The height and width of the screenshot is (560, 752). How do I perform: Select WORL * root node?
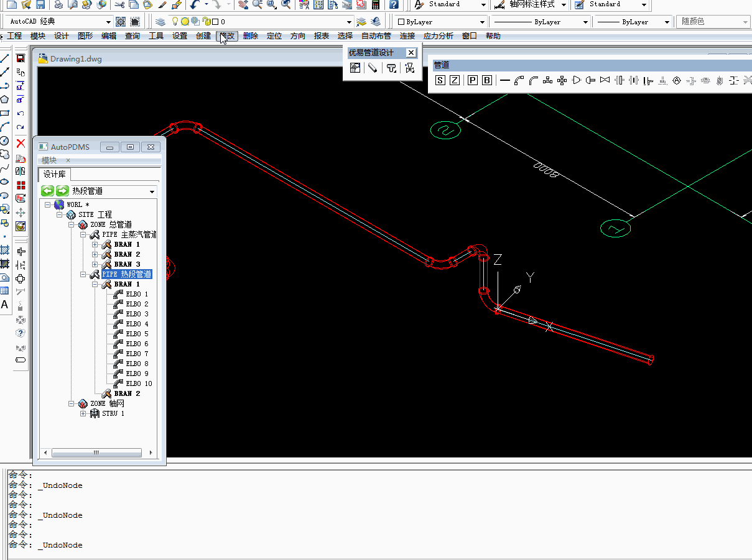(78, 204)
